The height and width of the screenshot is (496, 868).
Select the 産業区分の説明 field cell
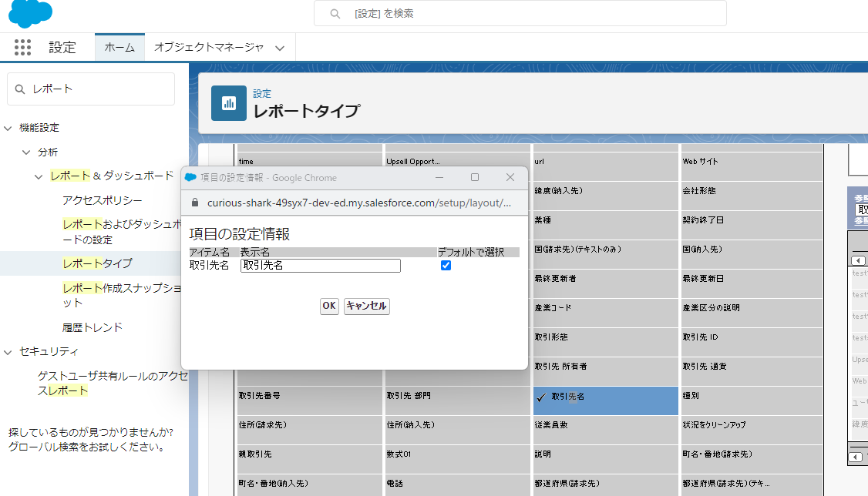(751, 313)
